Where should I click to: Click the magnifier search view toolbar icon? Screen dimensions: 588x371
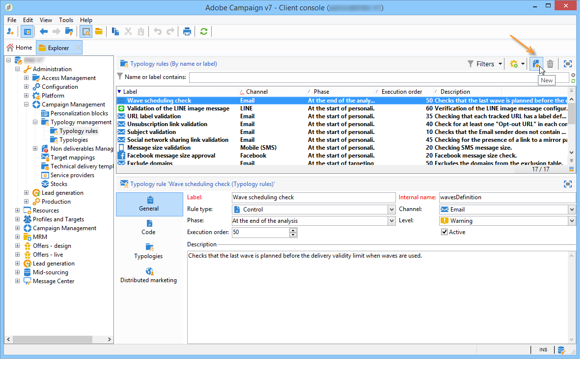(86, 31)
